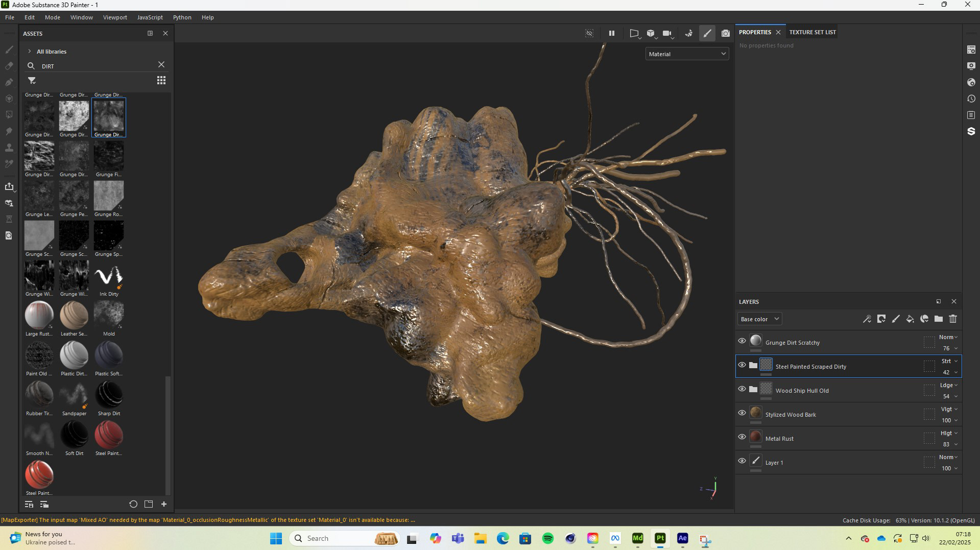Expand the All libraries tree
This screenshot has height=550, width=980.
(x=30, y=52)
